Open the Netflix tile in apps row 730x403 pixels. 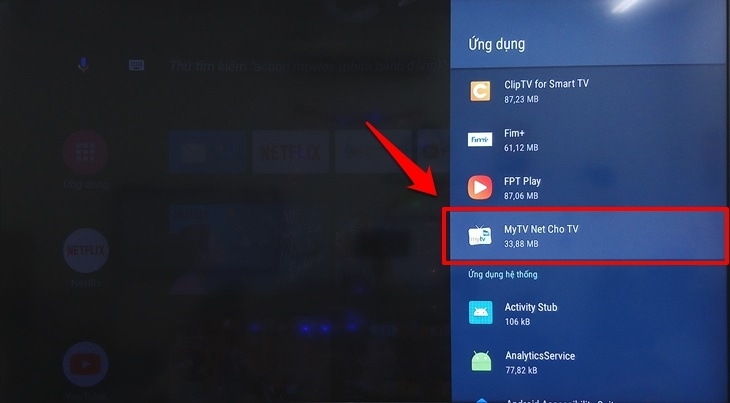click(291, 152)
